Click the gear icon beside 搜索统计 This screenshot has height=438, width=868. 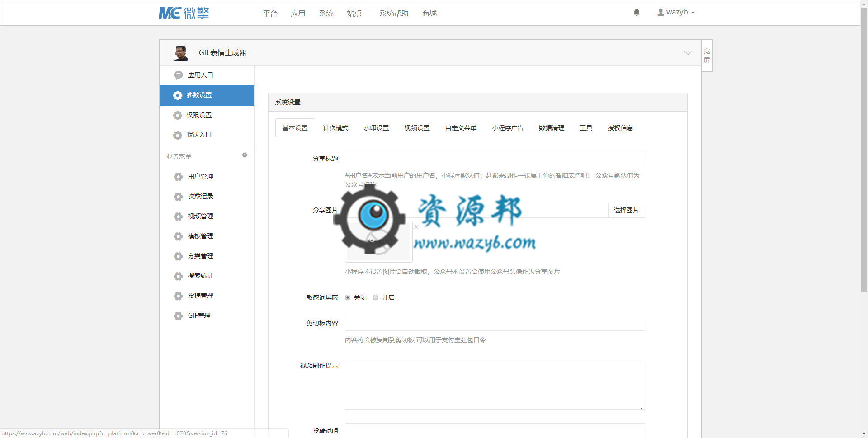[x=178, y=276]
